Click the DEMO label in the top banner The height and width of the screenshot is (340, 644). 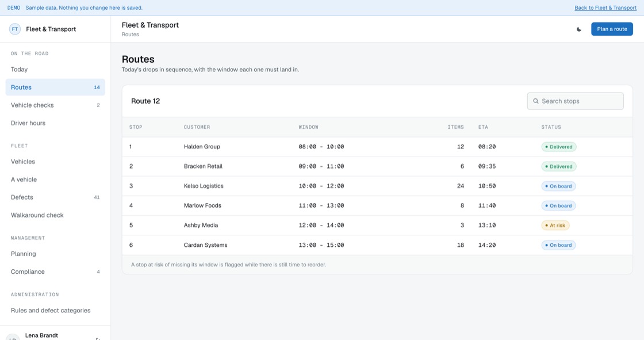coord(14,8)
